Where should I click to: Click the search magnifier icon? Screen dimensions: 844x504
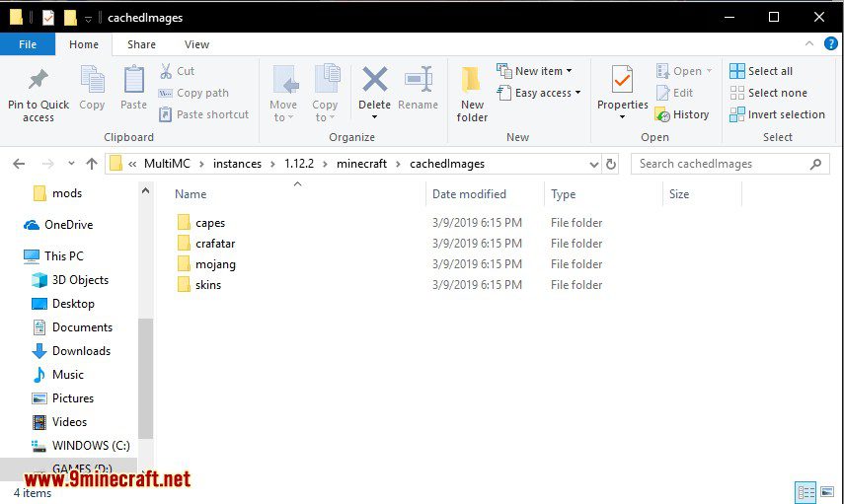(x=815, y=164)
